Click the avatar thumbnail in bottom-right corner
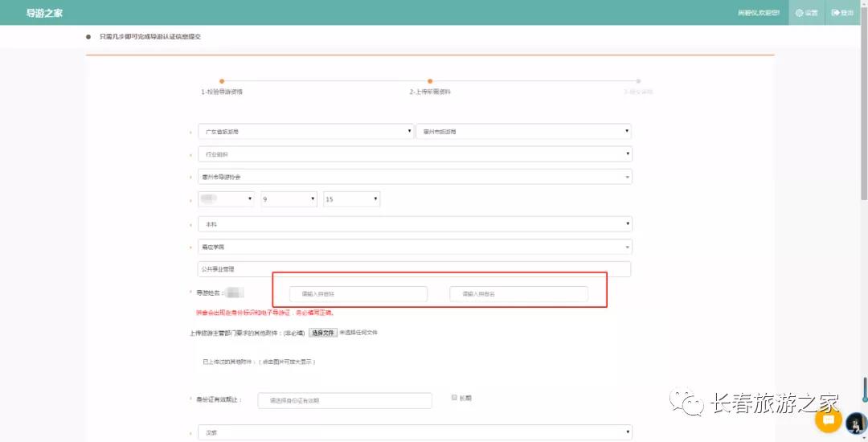The width and height of the screenshot is (868, 442). click(x=855, y=422)
